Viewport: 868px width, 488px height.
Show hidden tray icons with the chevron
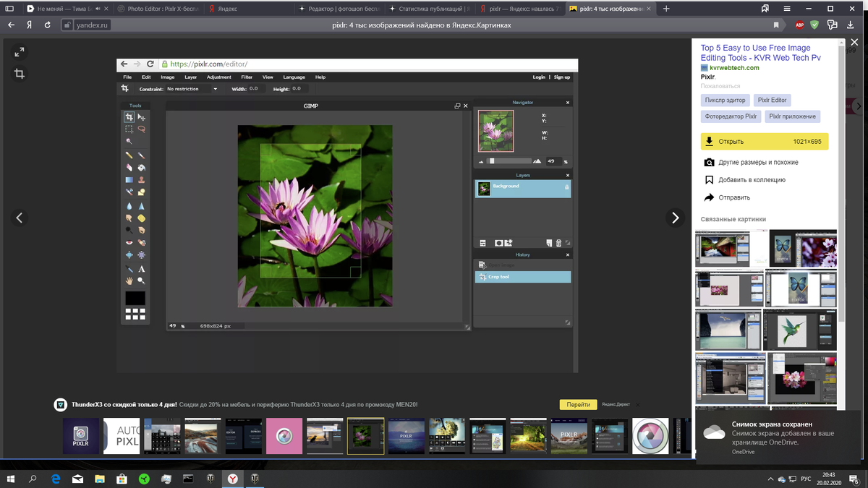769,479
